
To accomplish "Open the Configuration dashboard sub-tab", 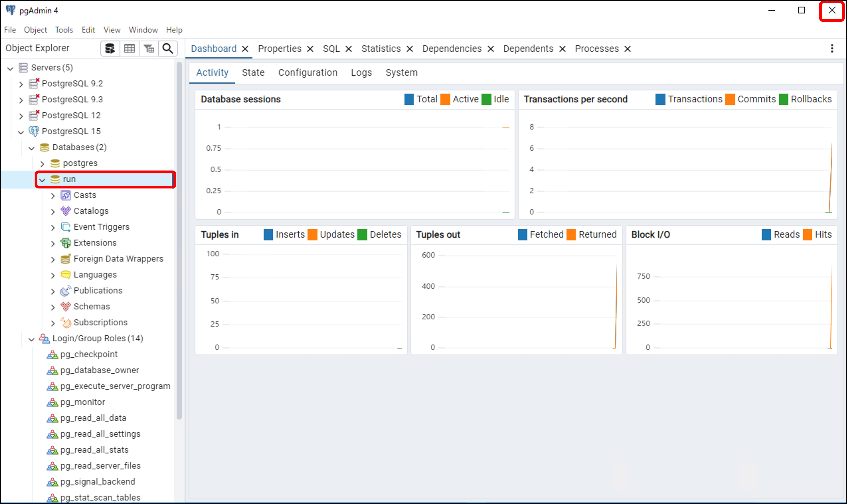I will (x=307, y=73).
